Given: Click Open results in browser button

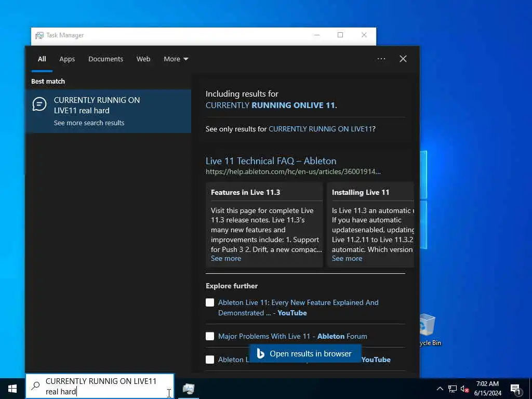Looking at the screenshot, I should [x=305, y=353].
